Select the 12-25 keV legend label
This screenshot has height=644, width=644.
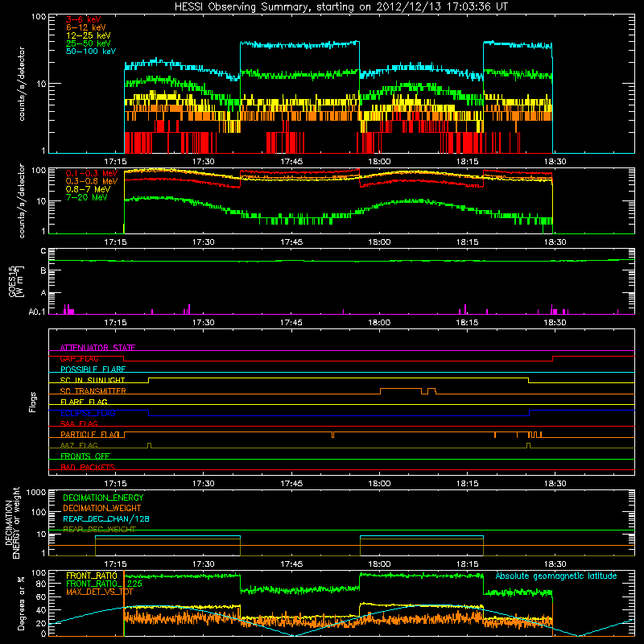[89, 35]
